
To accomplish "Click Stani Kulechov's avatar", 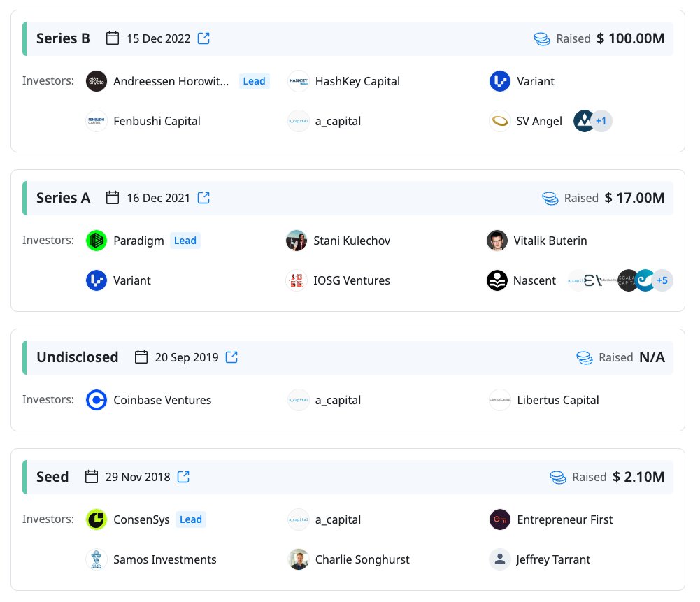I will [x=297, y=241].
